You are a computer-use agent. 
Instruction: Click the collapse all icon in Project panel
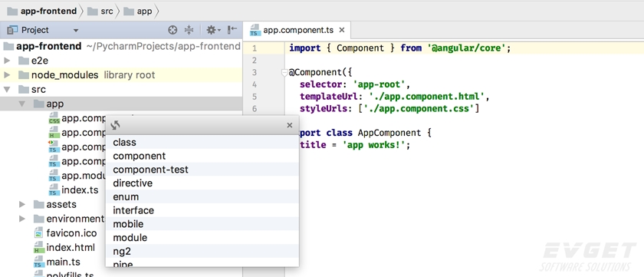189,30
